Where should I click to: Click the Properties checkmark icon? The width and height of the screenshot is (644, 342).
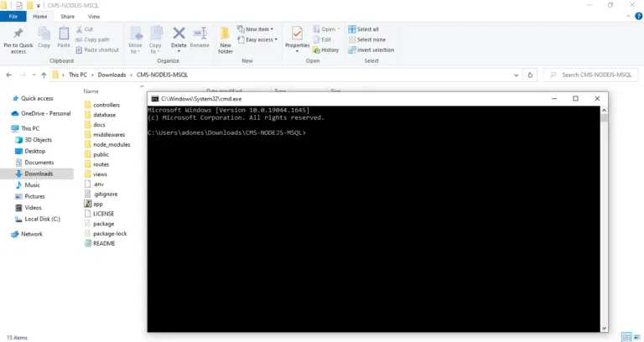297,33
